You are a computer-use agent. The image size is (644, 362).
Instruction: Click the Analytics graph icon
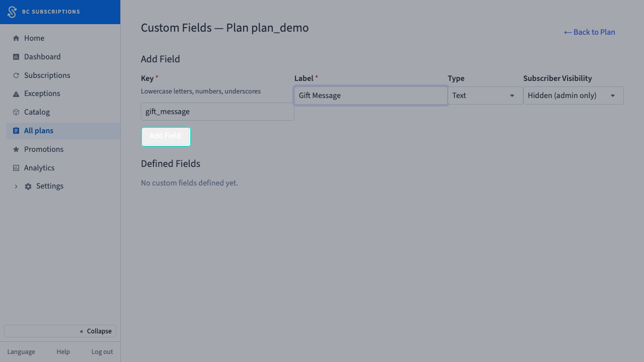16,168
